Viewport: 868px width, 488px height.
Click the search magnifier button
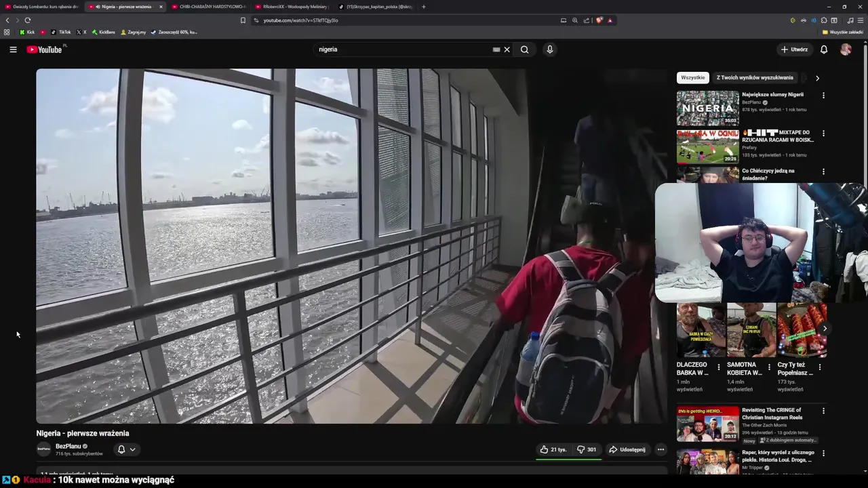[x=524, y=49]
